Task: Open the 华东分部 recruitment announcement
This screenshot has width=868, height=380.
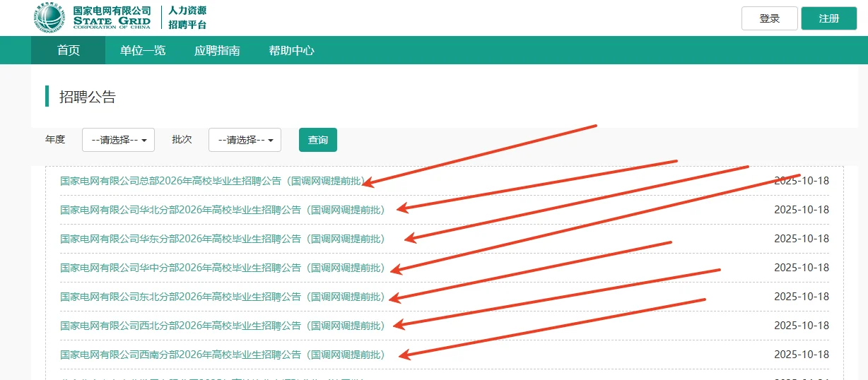Action: [223, 239]
